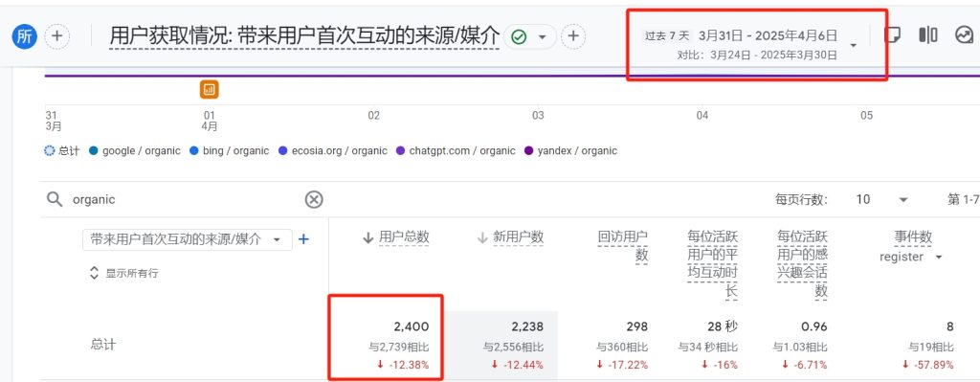Click the orange annotation marker on the chart
The image size is (980, 382).
[x=210, y=89]
